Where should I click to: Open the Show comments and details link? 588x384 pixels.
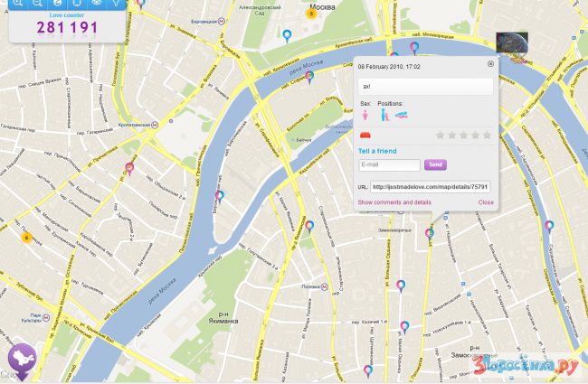394,202
